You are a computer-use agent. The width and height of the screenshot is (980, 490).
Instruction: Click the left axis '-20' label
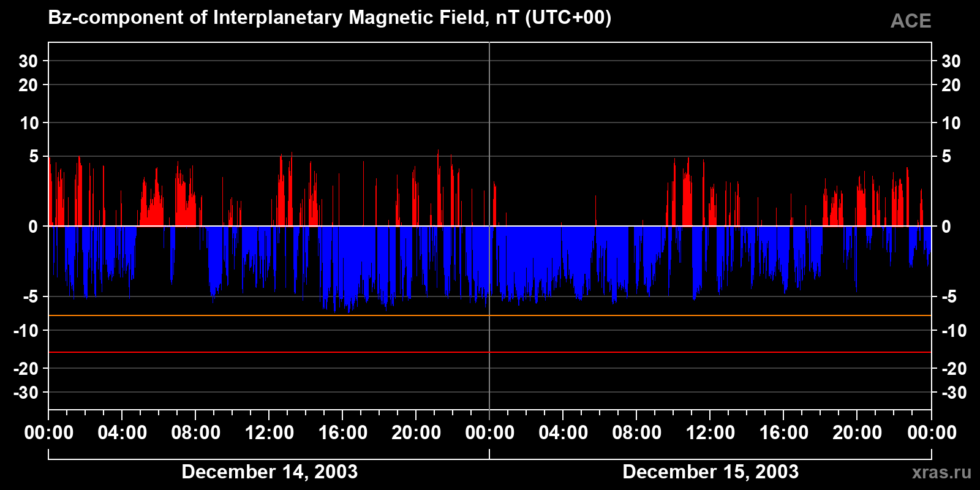click(x=26, y=369)
